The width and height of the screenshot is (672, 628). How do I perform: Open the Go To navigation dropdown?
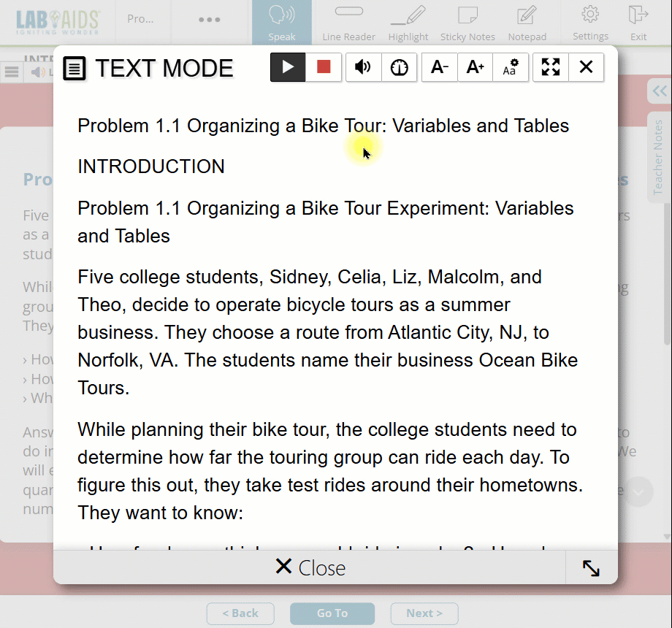click(332, 613)
